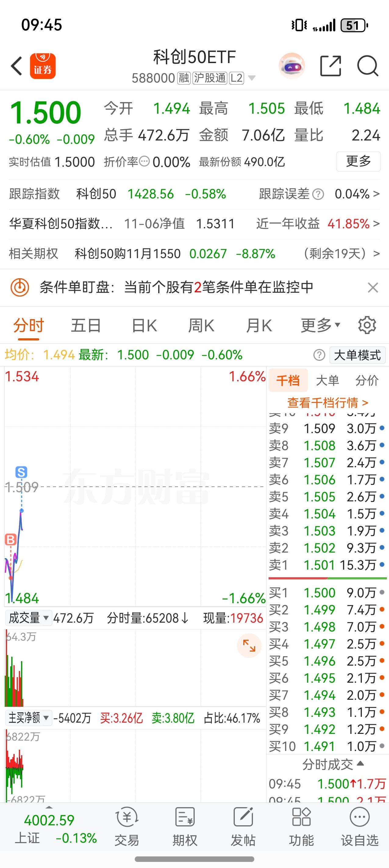Image resolution: width=389 pixels, height=868 pixels.
Task: Select 买2 bid row 1.499
Action: [x=327, y=610]
